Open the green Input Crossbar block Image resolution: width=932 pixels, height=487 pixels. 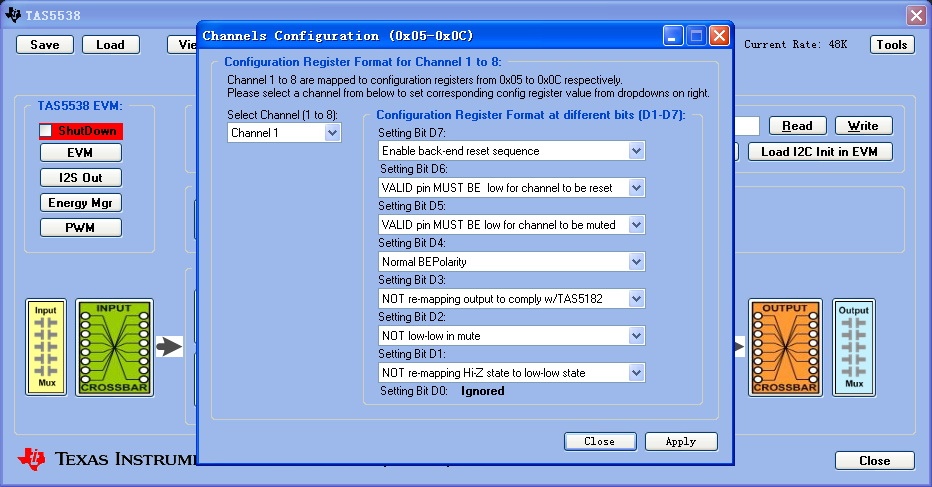[115, 347]
